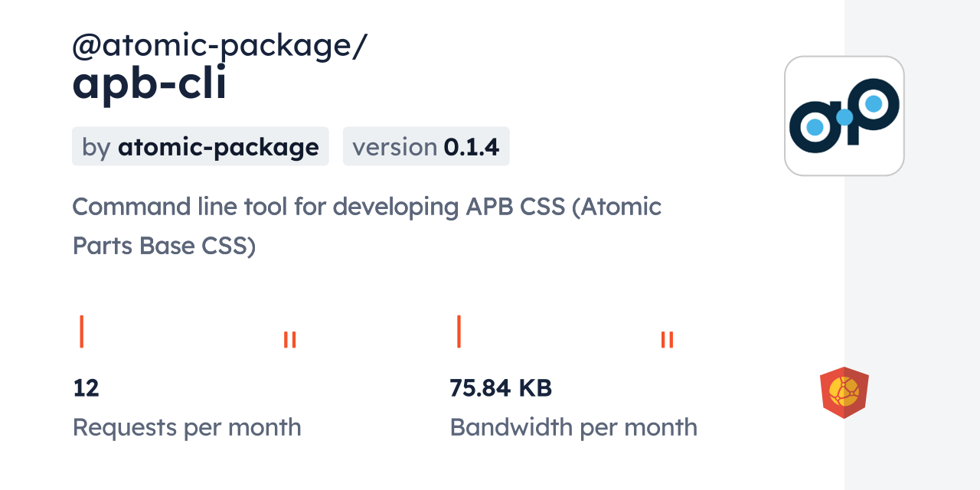Select the tall orange bar in requests chart
The image size is (980, 490).
pyautogui.click(x=81, y=331)
